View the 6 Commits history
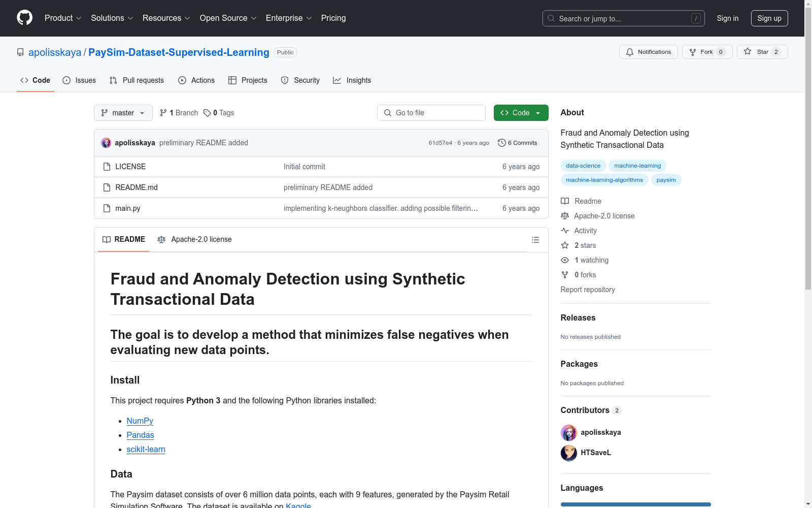Image resolution: width=812 pixels, height=508 pixels. [518, 143]
